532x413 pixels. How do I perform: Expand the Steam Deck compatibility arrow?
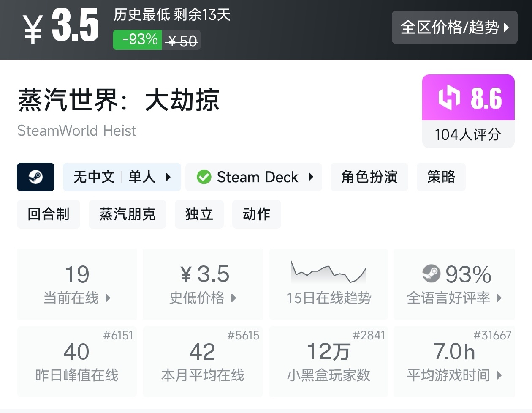(x=311, y=177)
